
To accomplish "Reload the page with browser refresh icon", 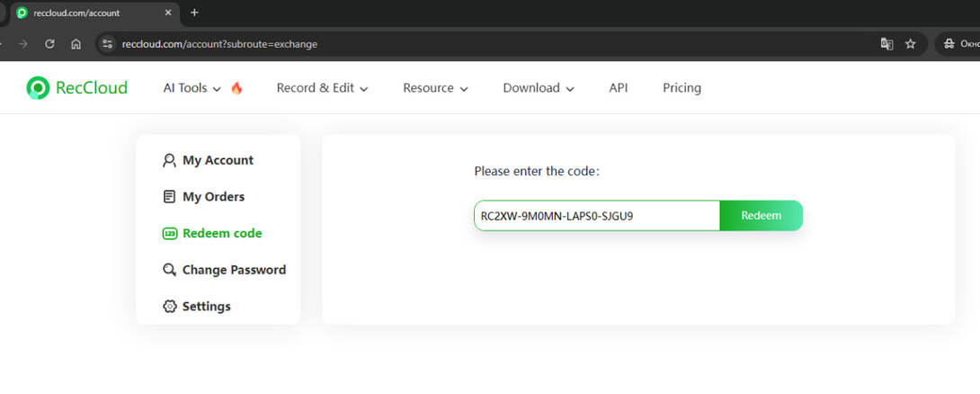I will click(50, 43).
